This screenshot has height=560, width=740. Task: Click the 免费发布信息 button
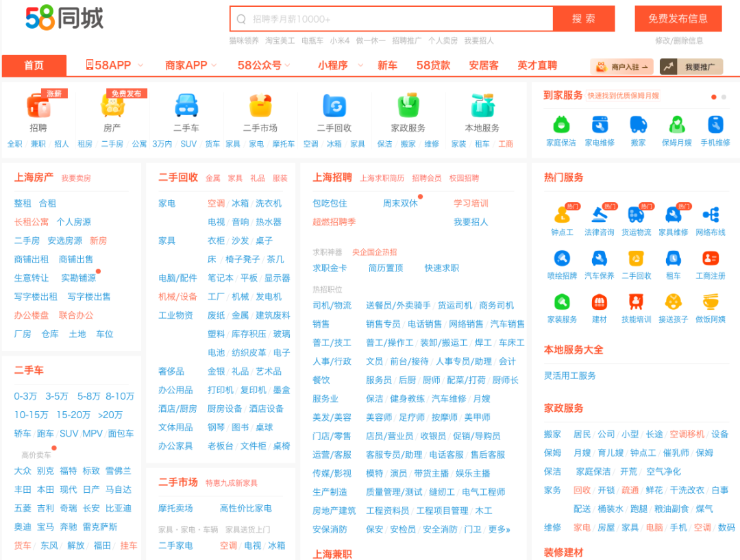pyautogui.click(x=678, y=19)
